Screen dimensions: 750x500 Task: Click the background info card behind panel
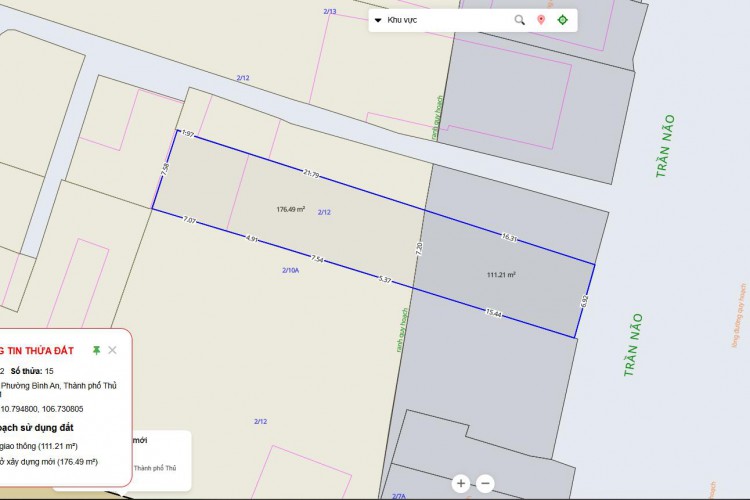click(160, 455)
